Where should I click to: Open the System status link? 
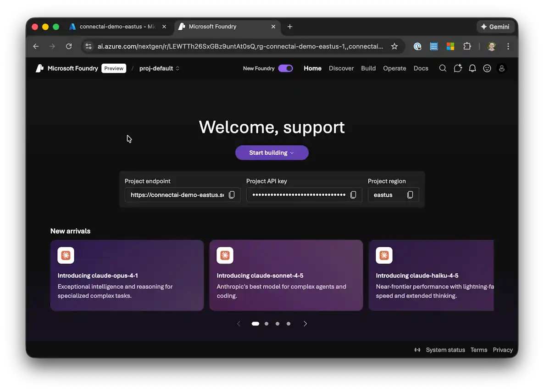click(445, 350)
